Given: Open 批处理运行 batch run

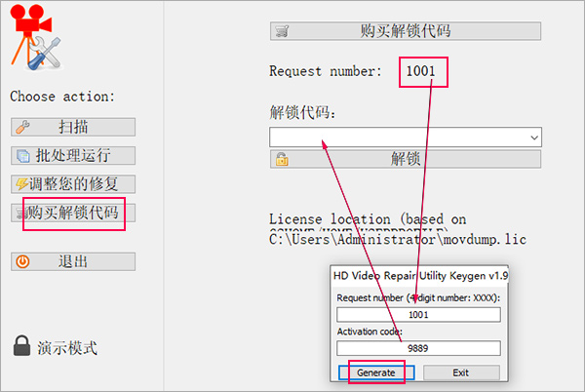Looking at the screenshot, I should (x=73, y=155).
